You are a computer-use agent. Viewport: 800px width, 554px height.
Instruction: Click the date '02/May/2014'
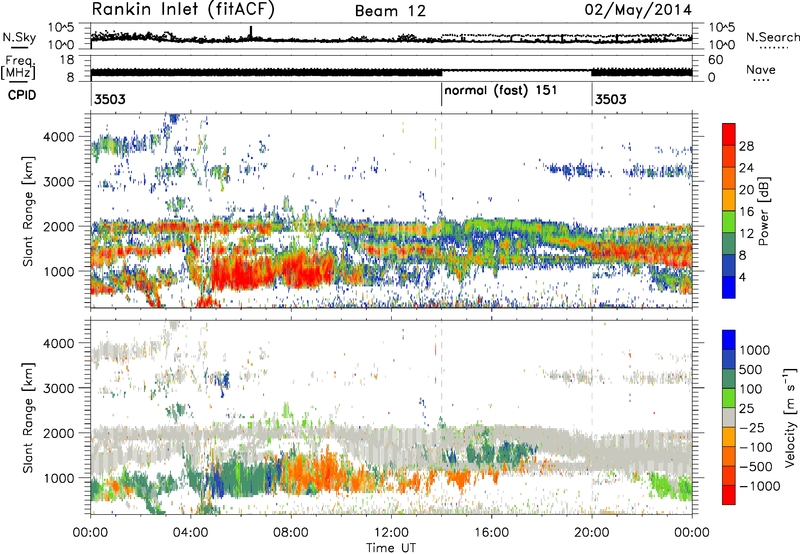pyautogui.click(x=638, y=10)
